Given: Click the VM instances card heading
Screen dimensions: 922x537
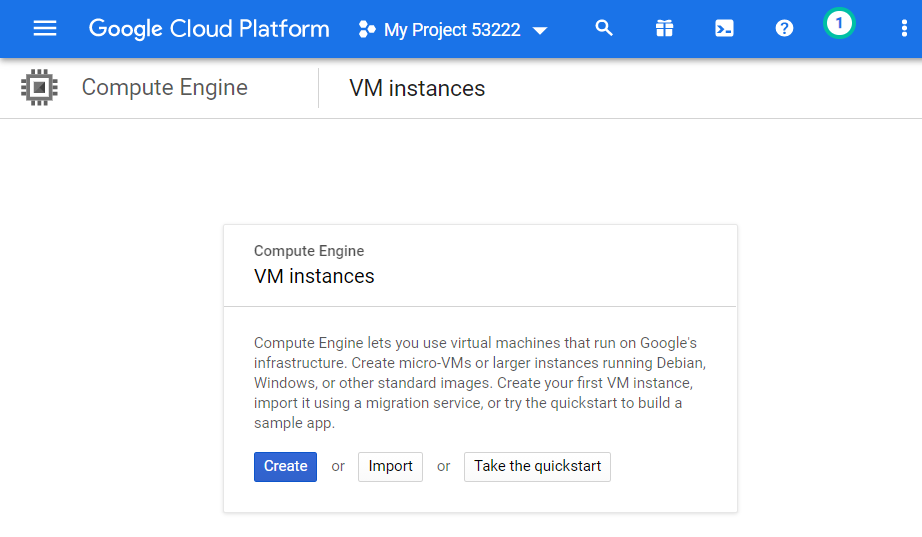Looking at the screenshot, I should pyautogui.click(x=314, y=276).
